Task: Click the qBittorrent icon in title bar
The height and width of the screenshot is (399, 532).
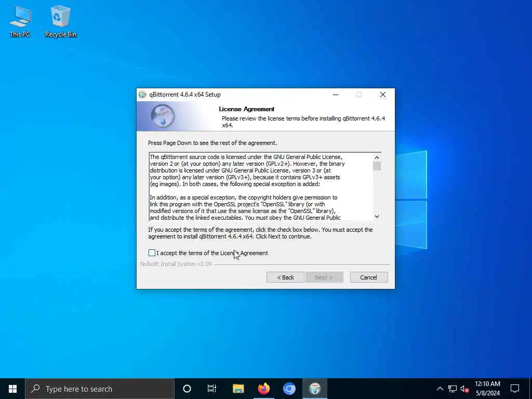Action: point(142,95)
